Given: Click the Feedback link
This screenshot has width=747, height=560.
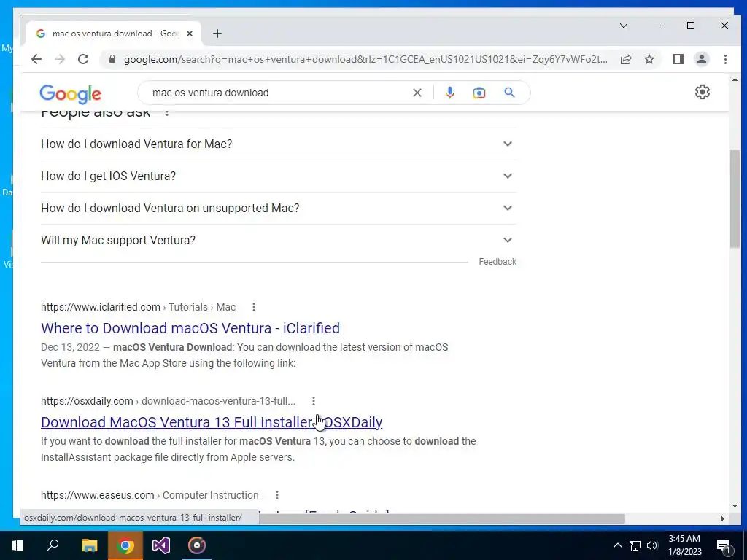Looking at the screenshot, I should pos(498,262).
